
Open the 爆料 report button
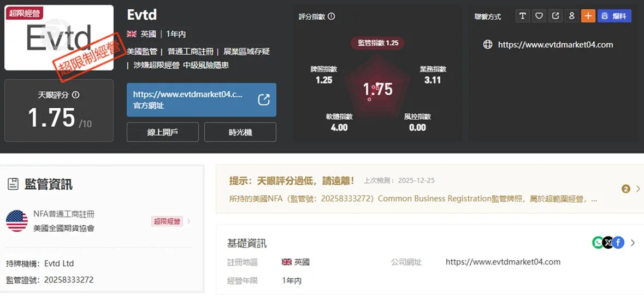(615, 16)
